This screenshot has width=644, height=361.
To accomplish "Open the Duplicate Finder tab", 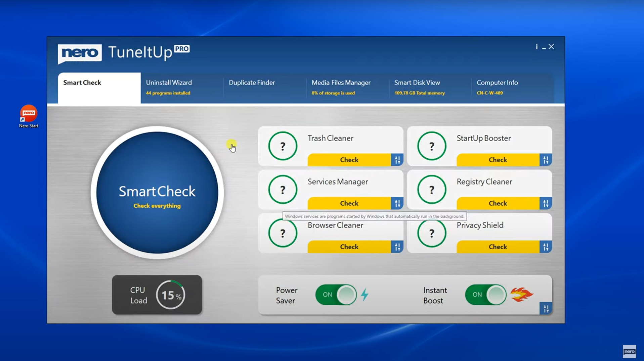I will point(265,88).
